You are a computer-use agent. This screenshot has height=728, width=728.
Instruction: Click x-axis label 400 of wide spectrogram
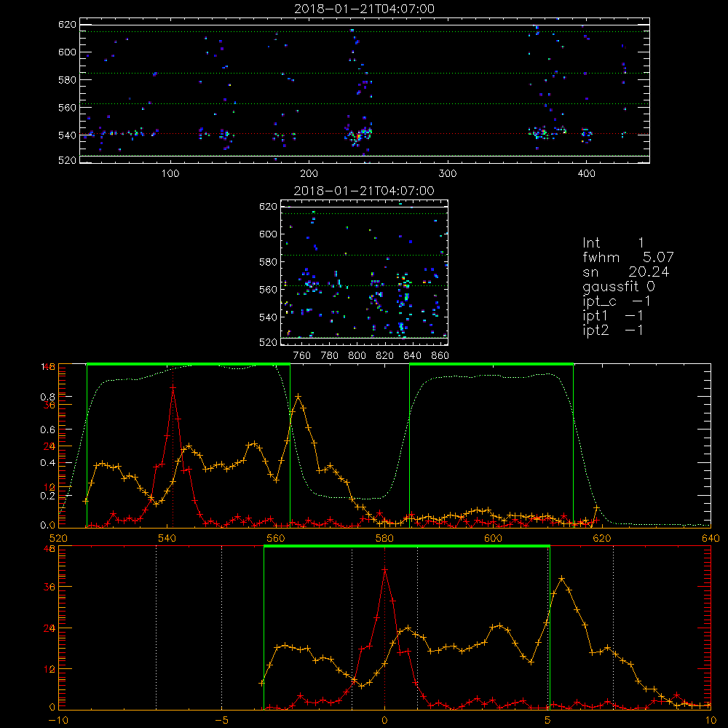point(586,174)
